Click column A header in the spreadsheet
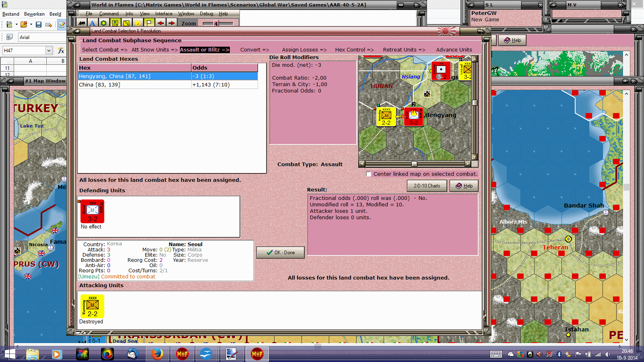This screenshot has height=362, width=644. point(31,61)
